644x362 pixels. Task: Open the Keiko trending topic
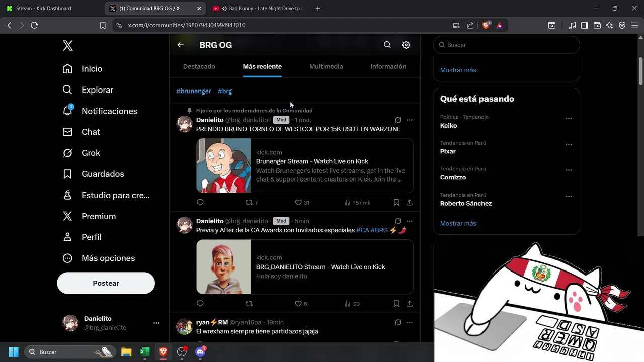[x=448, y=126]
